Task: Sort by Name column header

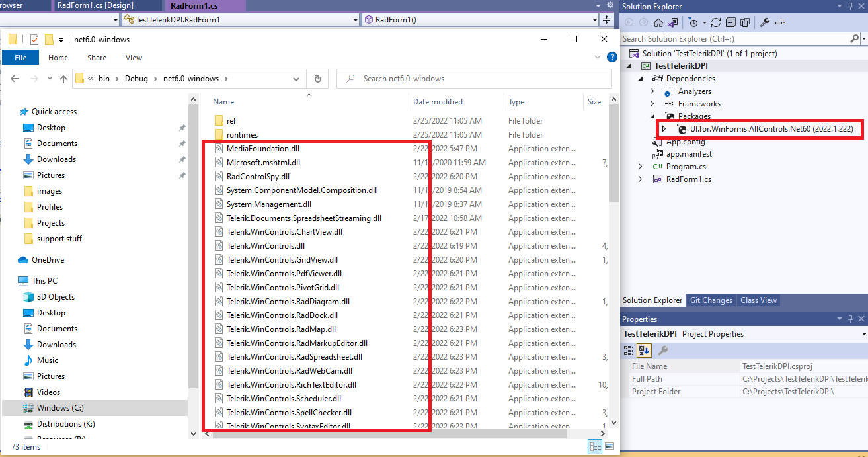Action: [223, 102]
